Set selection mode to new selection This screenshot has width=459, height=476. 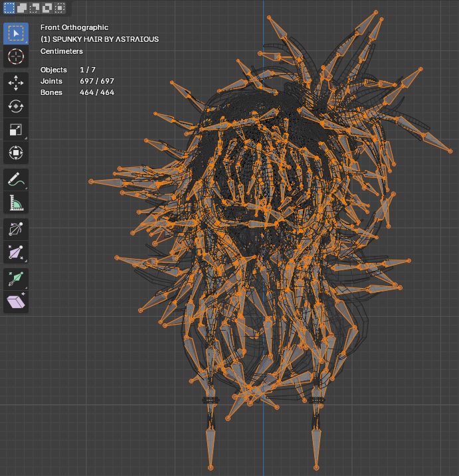click(9, 8)
